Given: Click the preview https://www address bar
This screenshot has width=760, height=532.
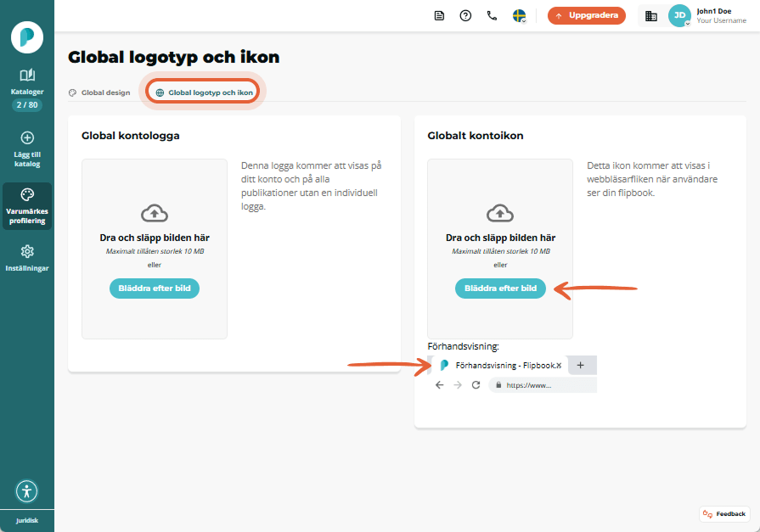Looking at the screenshot, I should click(x=543, y=385).
